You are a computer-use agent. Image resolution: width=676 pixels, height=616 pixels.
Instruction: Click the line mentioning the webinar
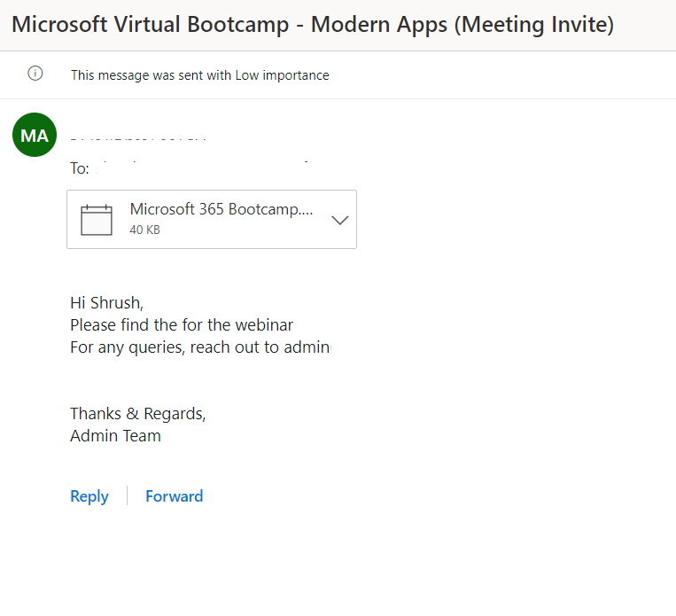pos(182,325)
